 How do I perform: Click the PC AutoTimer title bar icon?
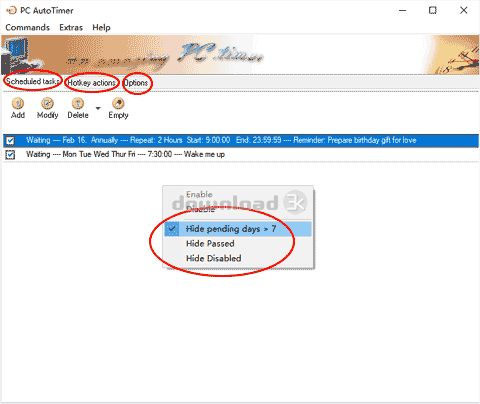[x=11, y=10]
